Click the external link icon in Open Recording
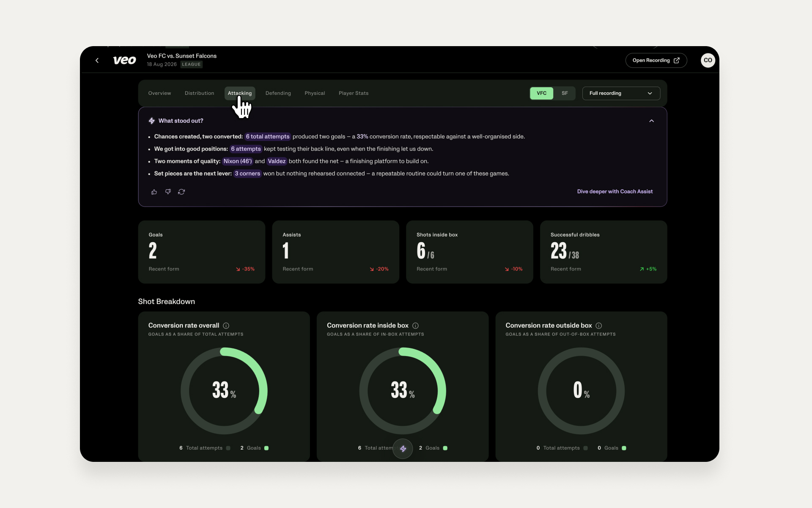The height and width of the screenshot is (508, 812). pyautogui.click(x=677, y=61)
